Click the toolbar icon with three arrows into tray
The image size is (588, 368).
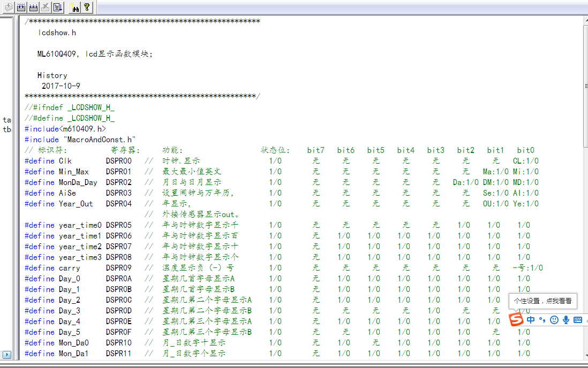[33, 7]
